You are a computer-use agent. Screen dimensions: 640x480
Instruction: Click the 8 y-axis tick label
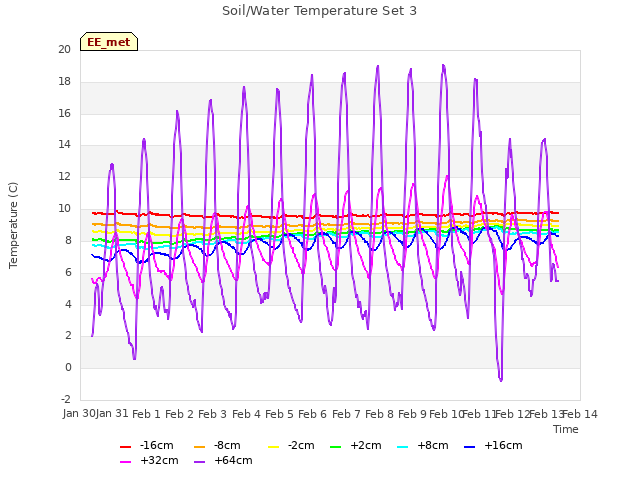(68, 240)
